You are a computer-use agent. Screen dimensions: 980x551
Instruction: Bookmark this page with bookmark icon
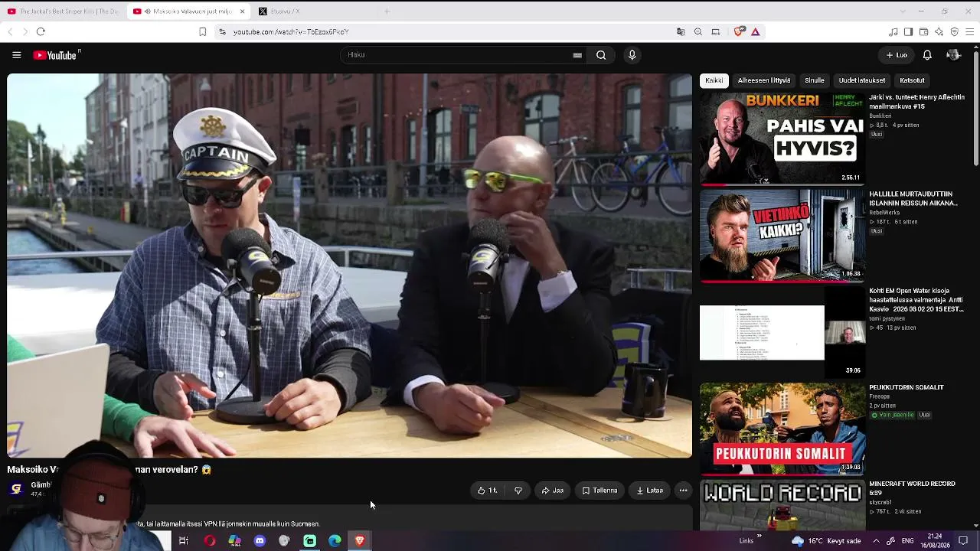point(202,31)
